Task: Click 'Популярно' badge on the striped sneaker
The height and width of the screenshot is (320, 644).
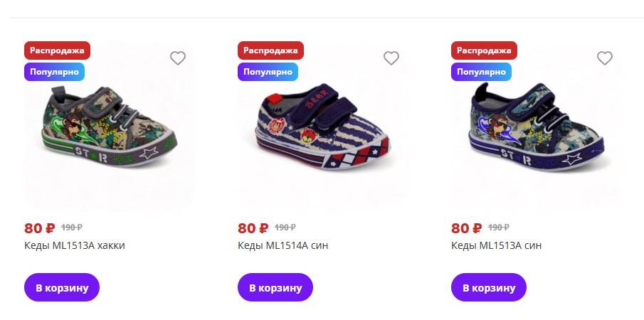Action: pos(268,72)
